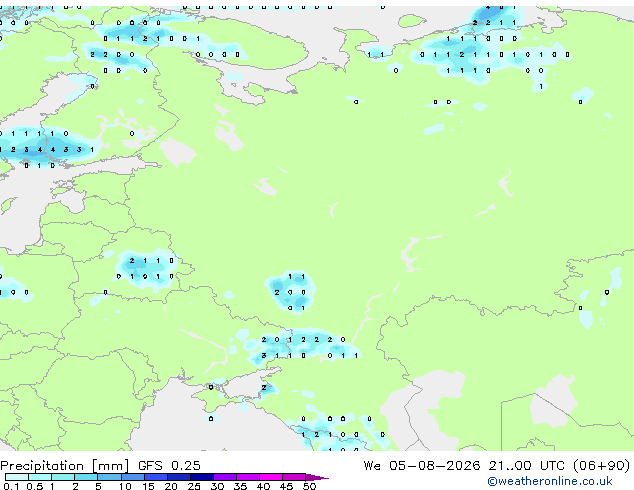The width and height of the screenshot is (634, 490).
Task: Click the '(06+90)' forecast run label
Action: click(602, 466)
